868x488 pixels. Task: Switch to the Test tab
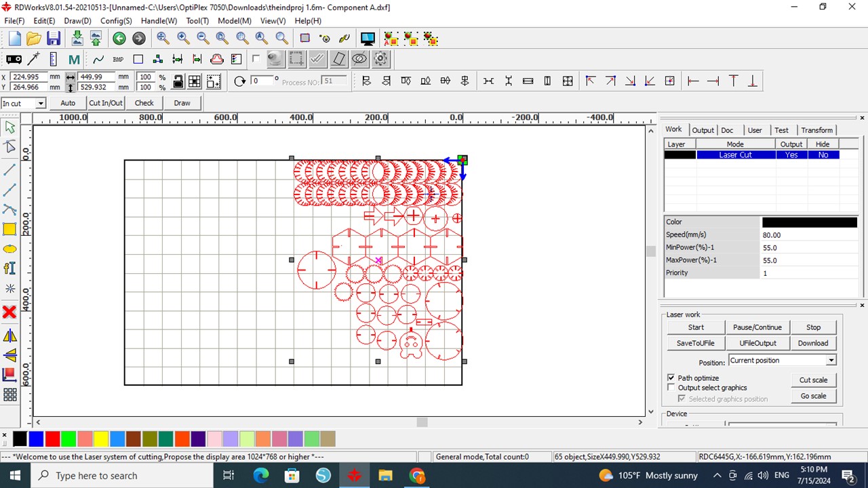(781, 130)
